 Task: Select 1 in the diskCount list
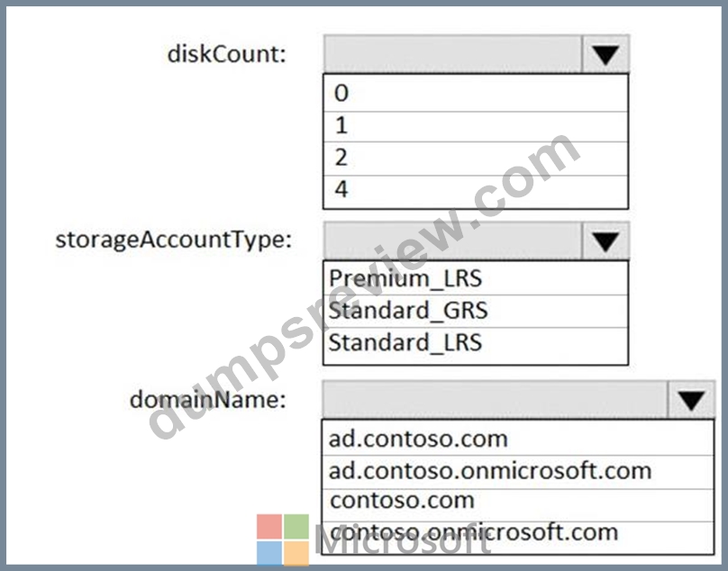(x=476, y=126)
